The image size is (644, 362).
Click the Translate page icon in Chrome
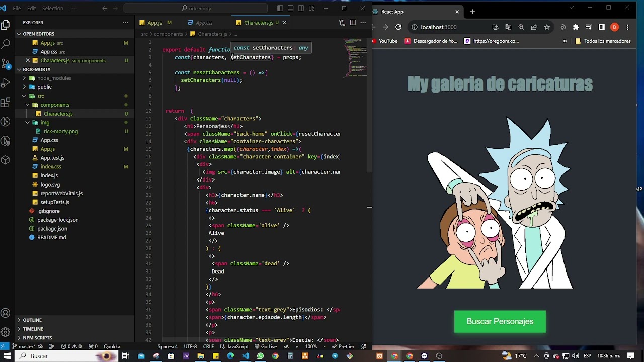tap(508, 27)
